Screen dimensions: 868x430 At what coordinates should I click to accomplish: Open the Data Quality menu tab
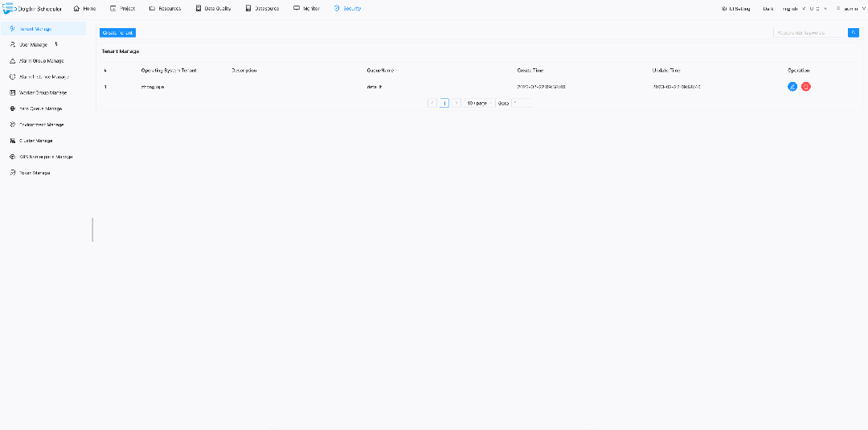coord(213,9)
